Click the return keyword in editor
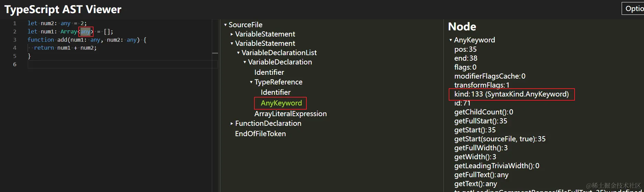Viewport: 644px width, 192px height. [44, 48]
